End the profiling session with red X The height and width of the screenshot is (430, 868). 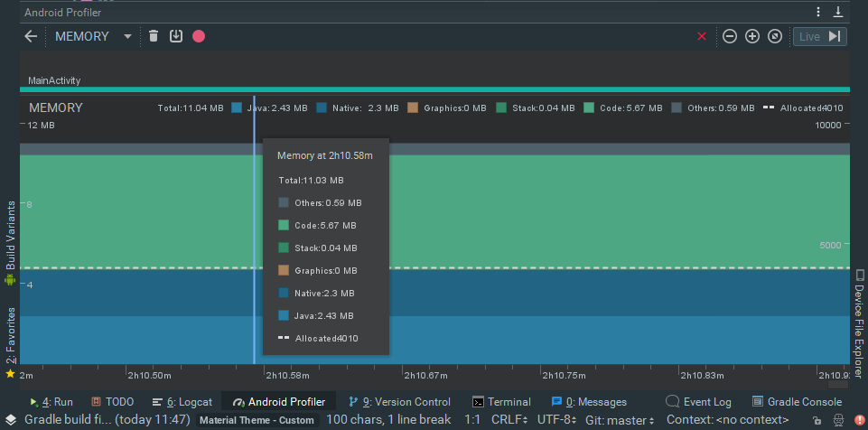point(702,36)
